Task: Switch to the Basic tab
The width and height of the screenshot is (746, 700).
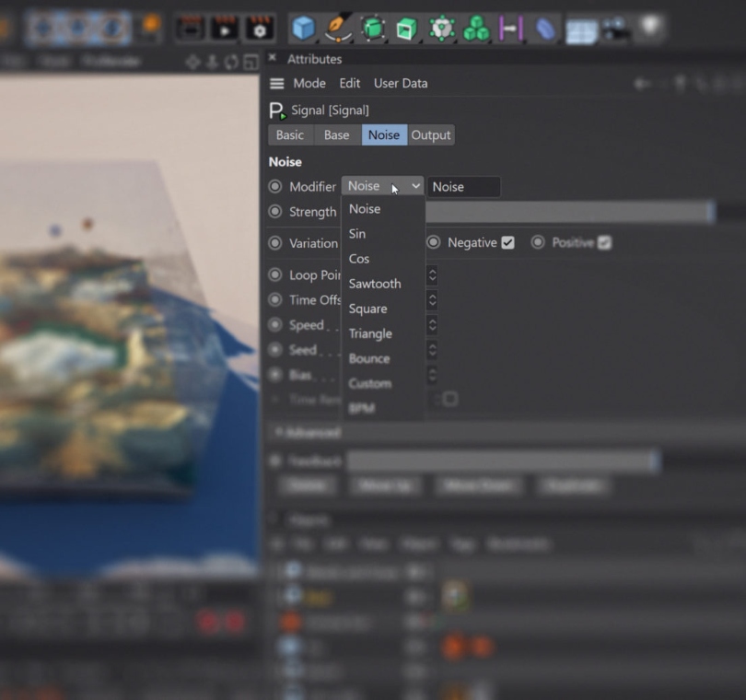Action: click(290, 135)
